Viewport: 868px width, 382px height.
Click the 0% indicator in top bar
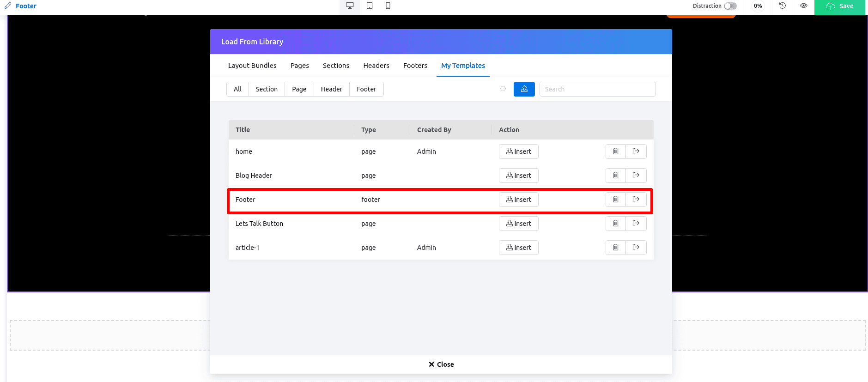click(758, 6)
